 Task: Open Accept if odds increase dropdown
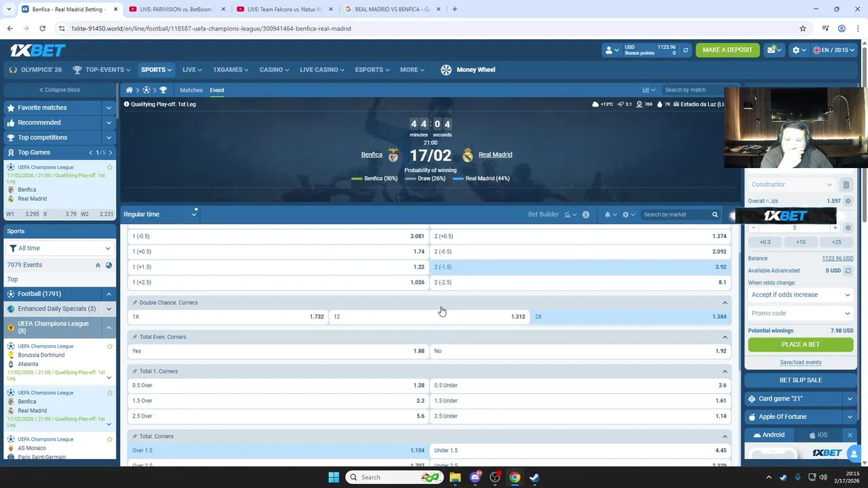coord(800,295)
